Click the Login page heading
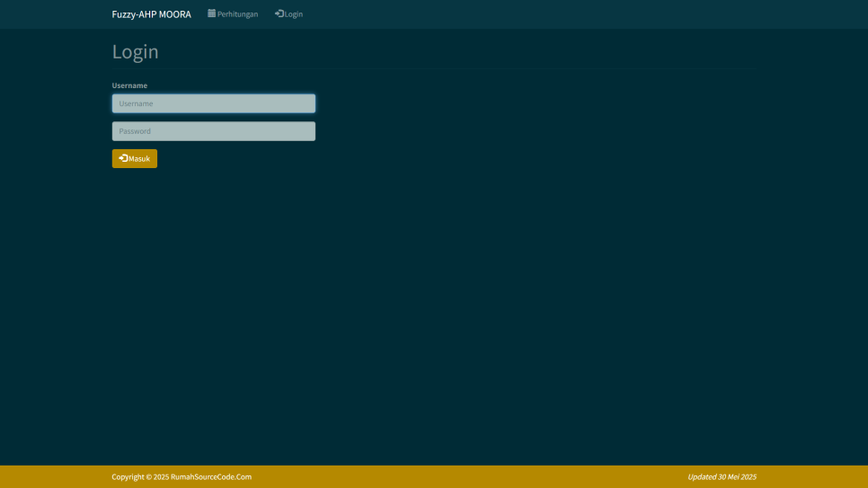 pos(135,52)
